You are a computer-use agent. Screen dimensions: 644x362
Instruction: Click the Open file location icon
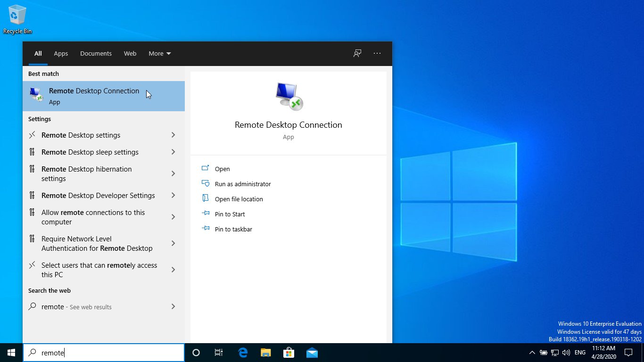pyautogui.click(x=205, y=198)
